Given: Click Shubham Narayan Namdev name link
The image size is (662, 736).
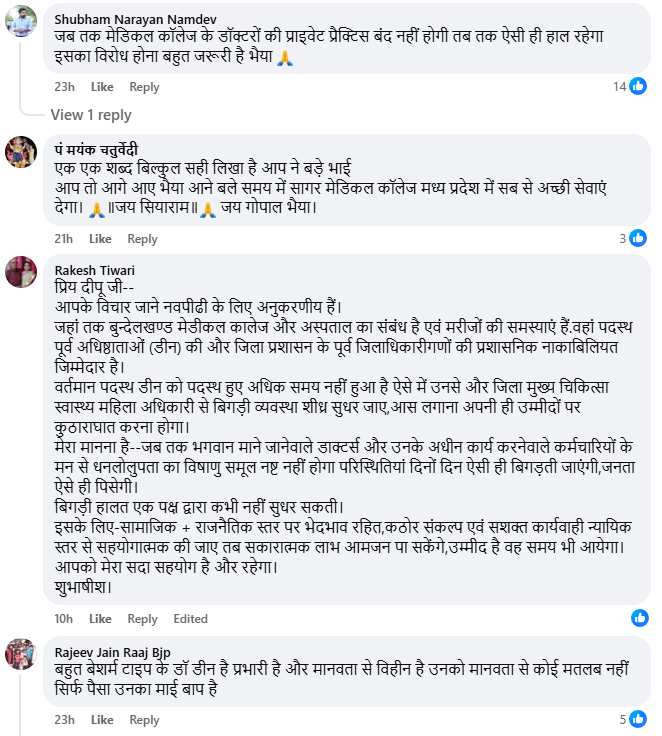Looking at the screenshot, I should pyautogui.click(x=126, y=18).
